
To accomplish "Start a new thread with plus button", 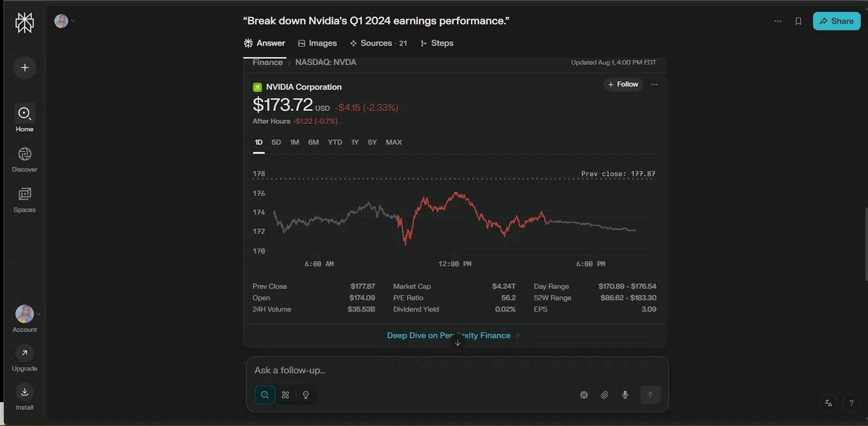I will 24,68.
